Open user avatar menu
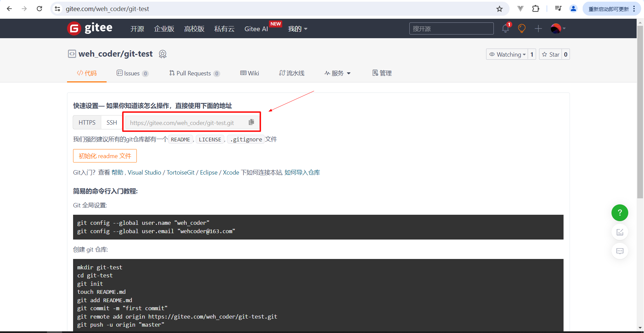The height and width of the screenshot is (333, 644). coord(558,28)
